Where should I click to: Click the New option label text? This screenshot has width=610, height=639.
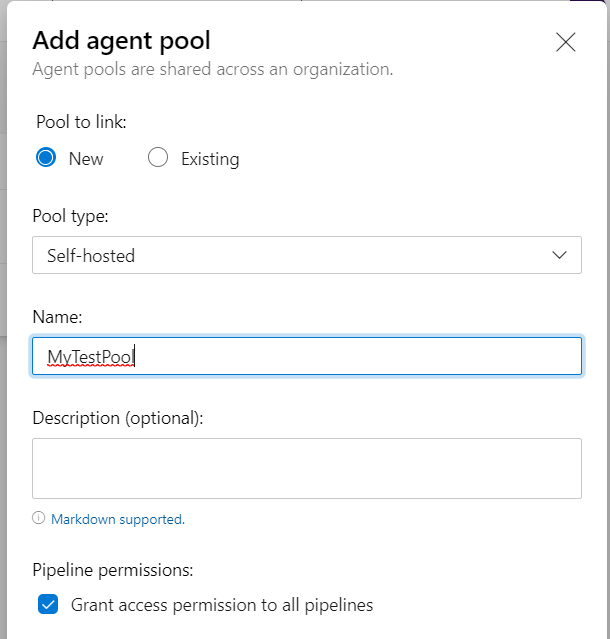tap(86, 159)
